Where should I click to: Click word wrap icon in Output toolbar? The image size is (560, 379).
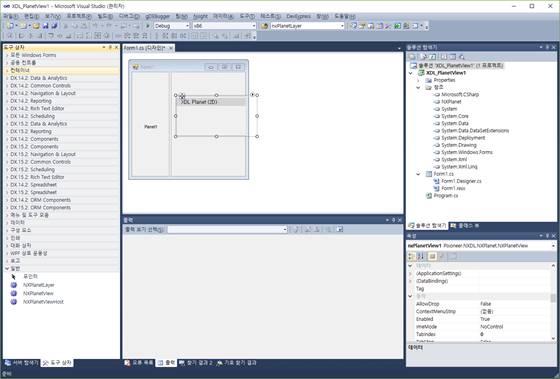340,229
